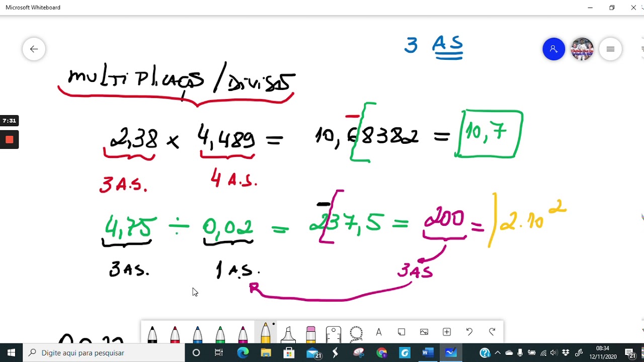Open the whiteboard settings hamburger menu

610,49
